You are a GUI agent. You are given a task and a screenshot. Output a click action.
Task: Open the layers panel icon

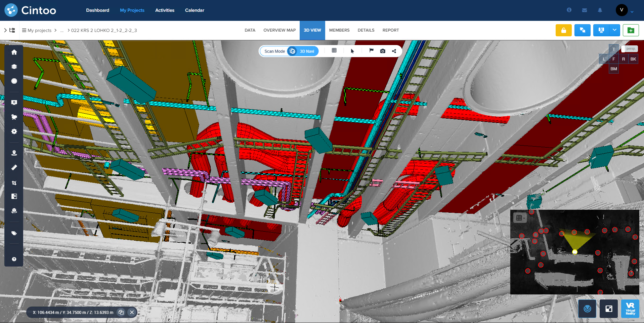(x=14, y=67)
